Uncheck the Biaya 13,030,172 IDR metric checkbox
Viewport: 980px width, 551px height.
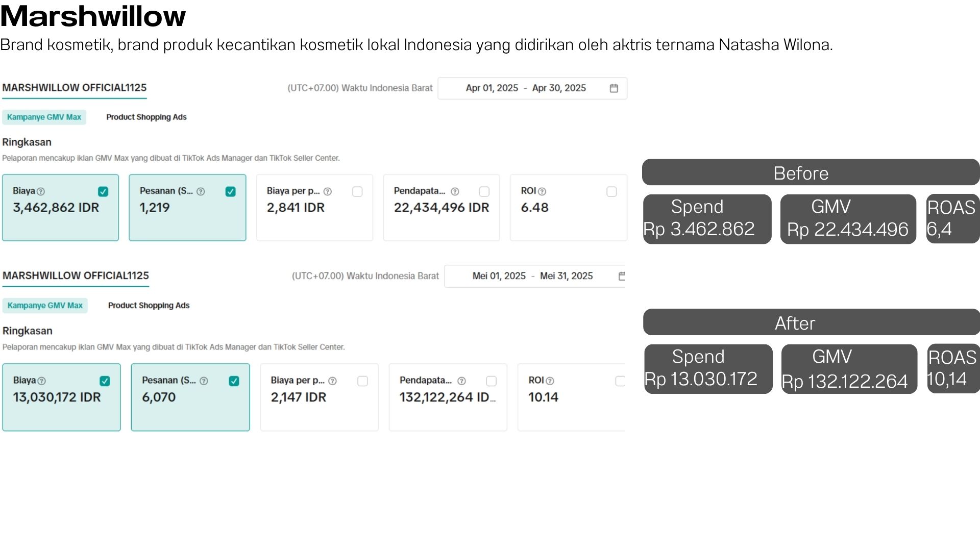(x=105, y=381)
